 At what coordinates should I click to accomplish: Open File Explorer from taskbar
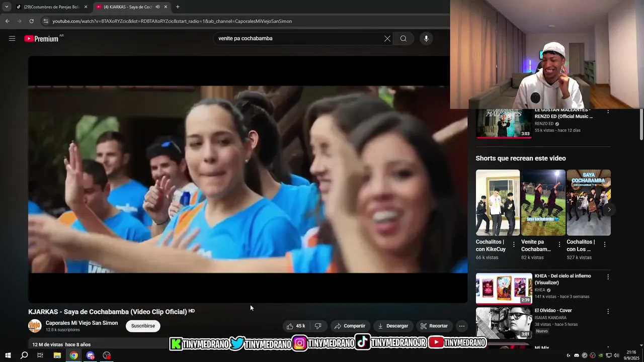click(x=57, y=355)
